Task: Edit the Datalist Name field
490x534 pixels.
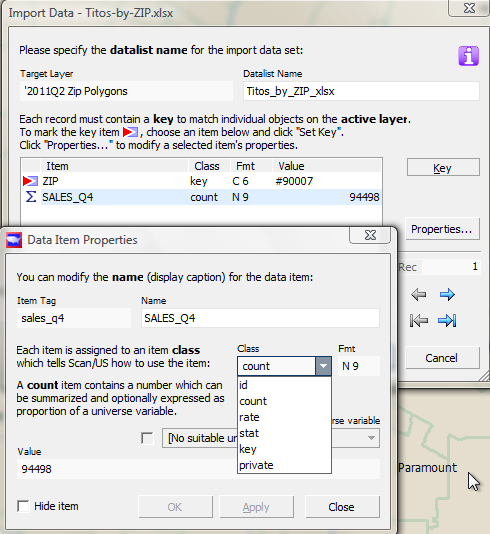Action: click(361, 91)
